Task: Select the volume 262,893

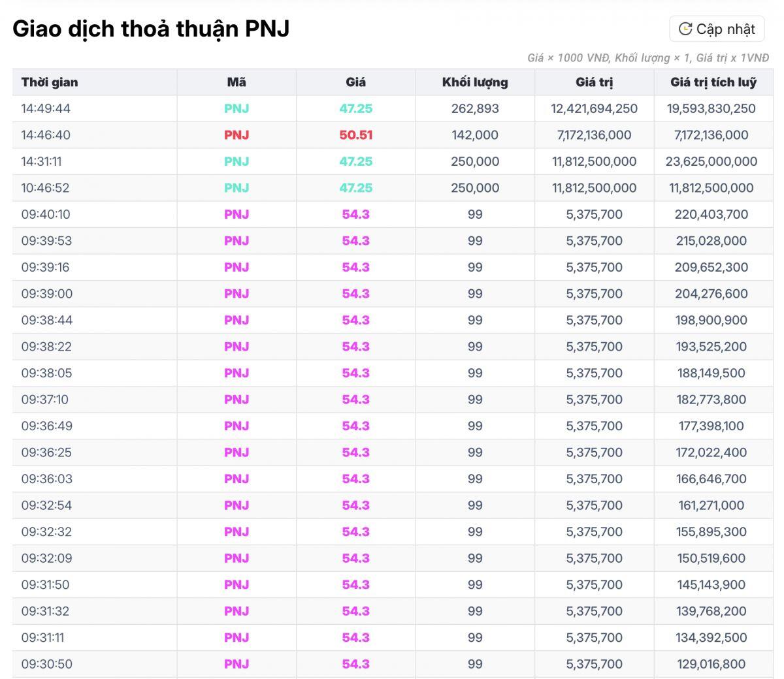Action: (x=475, y=108)
